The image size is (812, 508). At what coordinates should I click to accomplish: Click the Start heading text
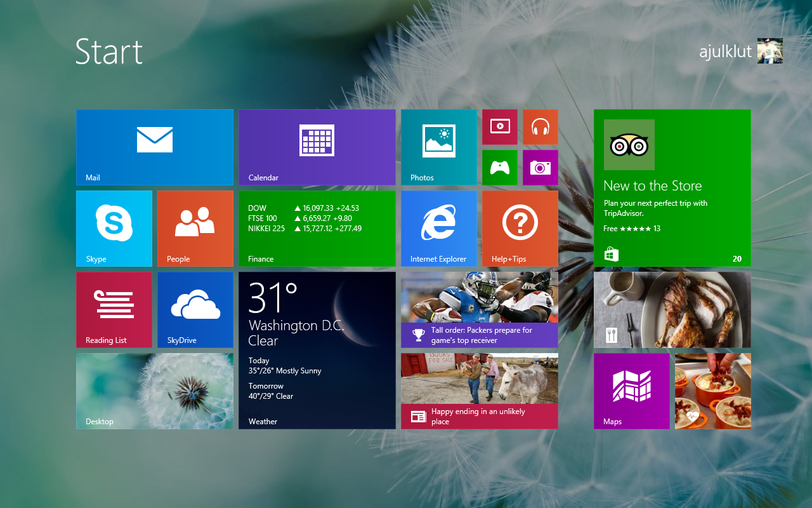pyautogui.click(x=109, y=51)
